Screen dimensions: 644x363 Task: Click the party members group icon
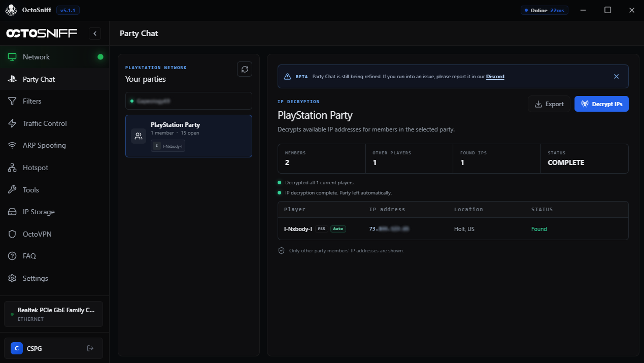tap(139, 136)
